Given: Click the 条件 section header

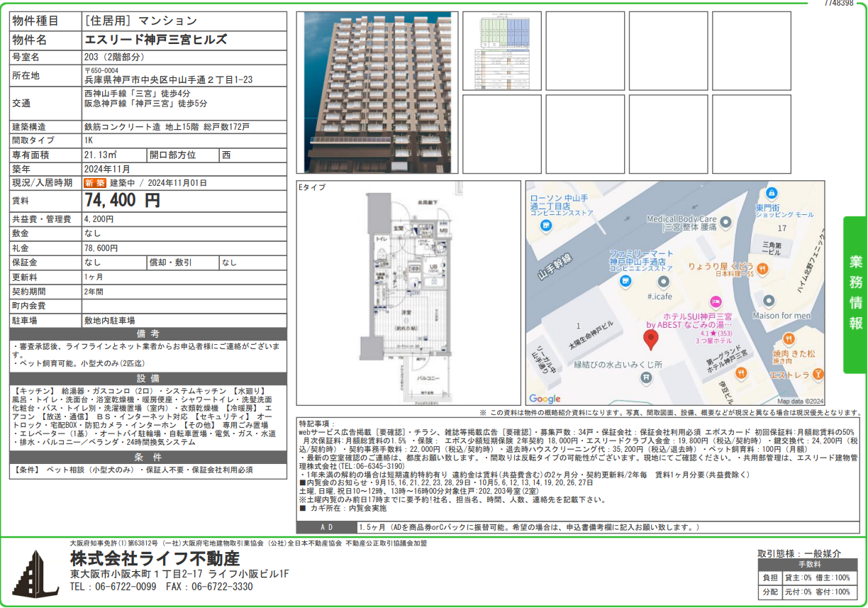Looking at the screenshot, I should coord(148,458).
